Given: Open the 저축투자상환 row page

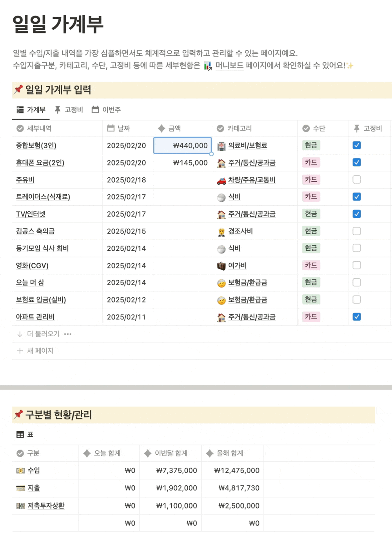Looking at the screenshot, I should [x=46, y=506].
